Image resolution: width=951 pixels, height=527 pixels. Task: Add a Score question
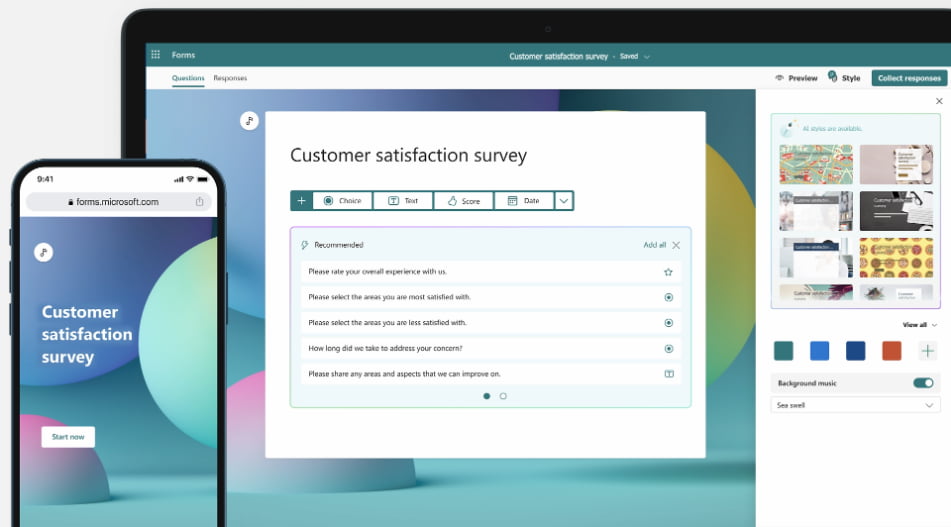coord(464,201)
